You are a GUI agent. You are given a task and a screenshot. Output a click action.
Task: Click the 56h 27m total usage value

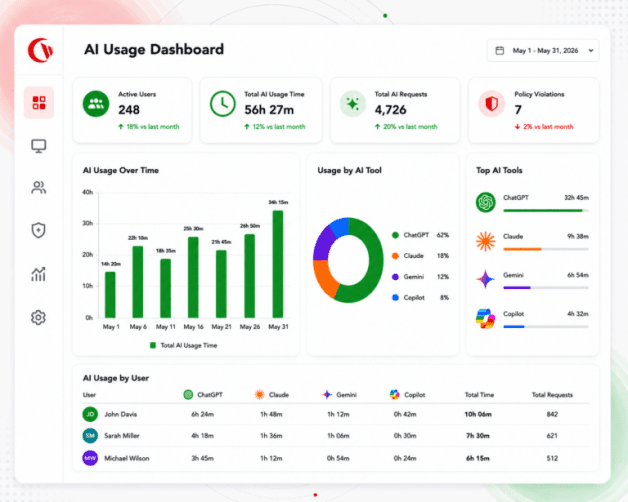click(x=269, y=110)
